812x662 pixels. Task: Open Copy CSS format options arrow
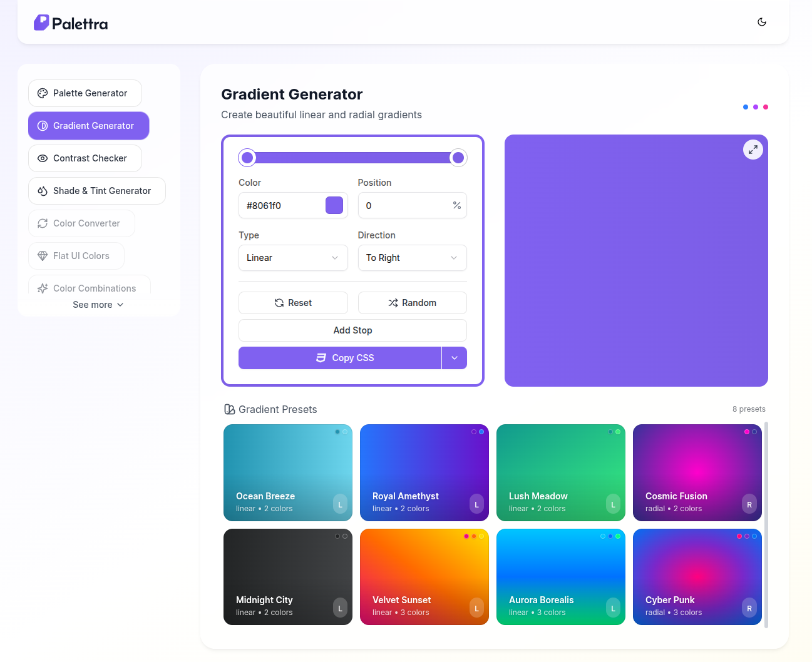pyautogui.click(x=454, y=358)
